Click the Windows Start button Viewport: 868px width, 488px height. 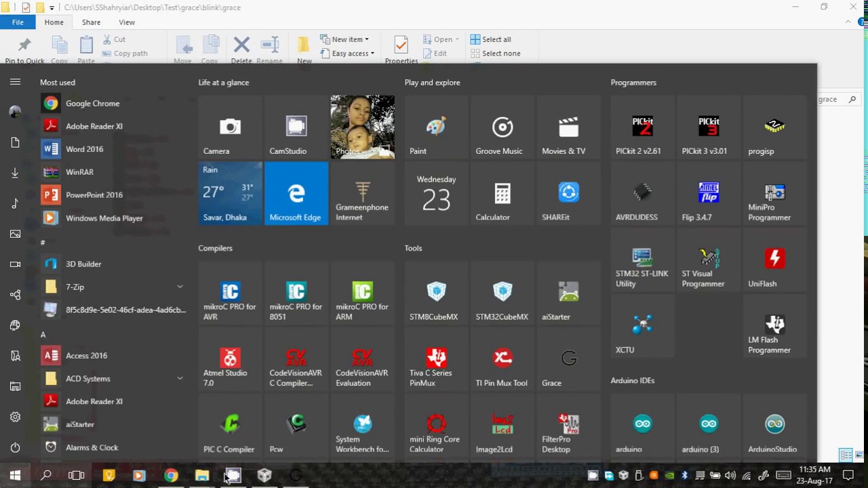tap(15, 476)
